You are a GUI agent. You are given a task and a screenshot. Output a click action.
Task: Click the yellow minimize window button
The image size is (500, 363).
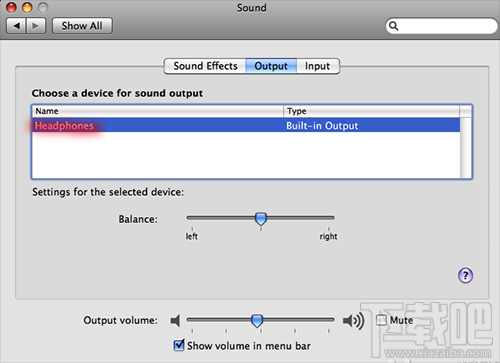tap(27, 7)
